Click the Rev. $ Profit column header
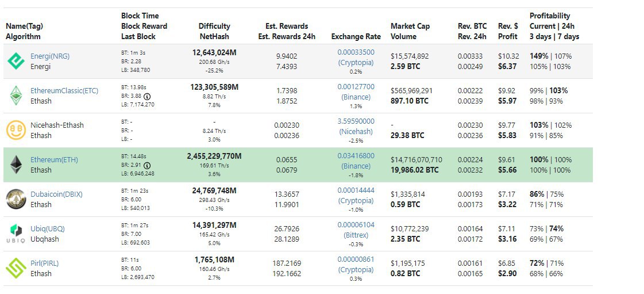Viewport: 644px width, 294px height. point(508,31)
